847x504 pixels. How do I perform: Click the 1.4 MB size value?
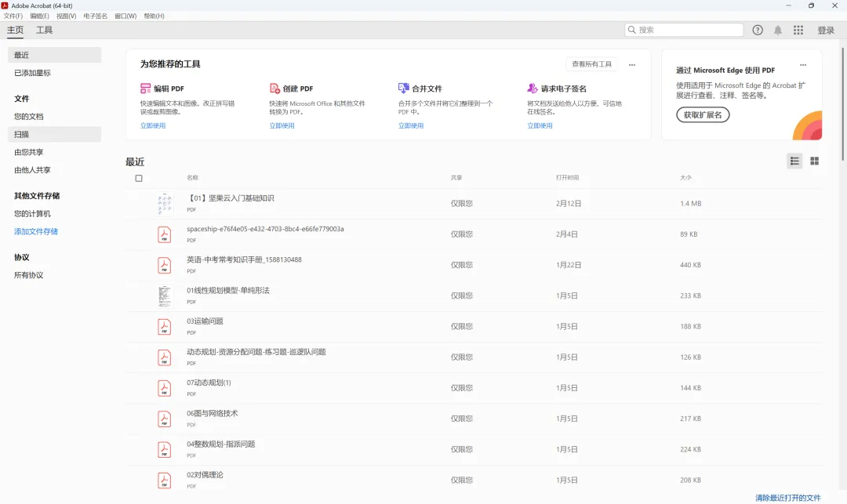click(x=691, y=204)
